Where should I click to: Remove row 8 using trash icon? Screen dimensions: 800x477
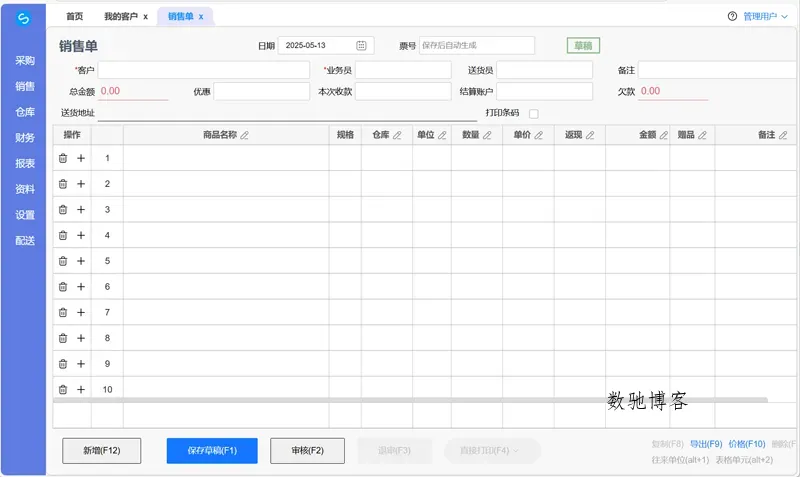(63, 338)
